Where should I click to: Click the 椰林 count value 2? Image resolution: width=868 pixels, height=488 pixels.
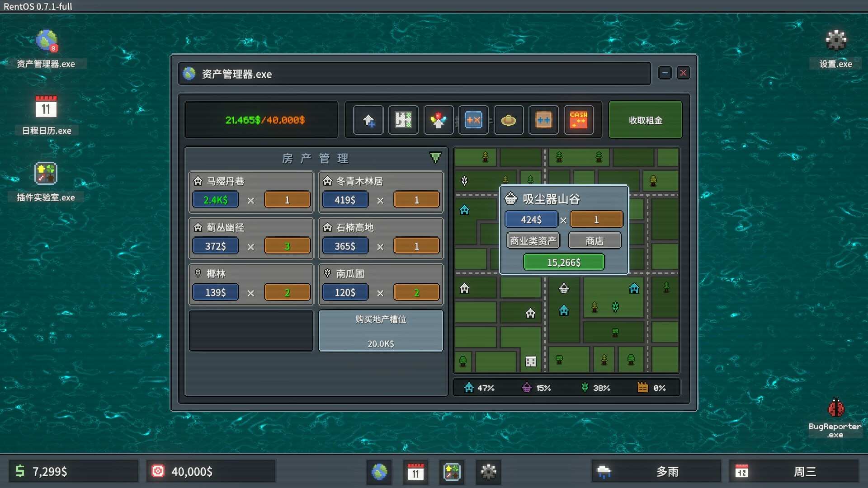coord(287,293)
